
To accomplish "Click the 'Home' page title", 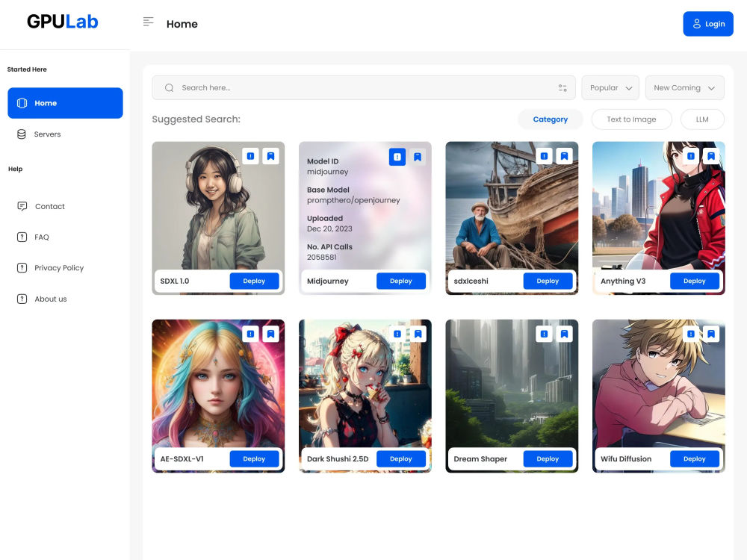I will 182,24.
